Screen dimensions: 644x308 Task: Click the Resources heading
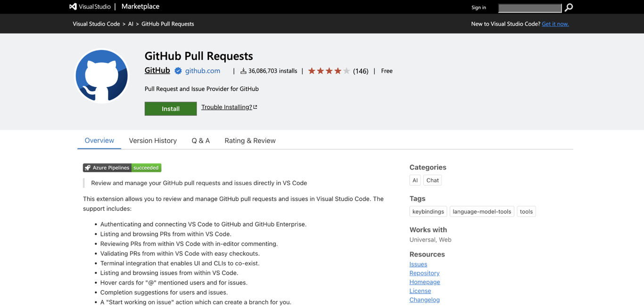coord(427,254)
